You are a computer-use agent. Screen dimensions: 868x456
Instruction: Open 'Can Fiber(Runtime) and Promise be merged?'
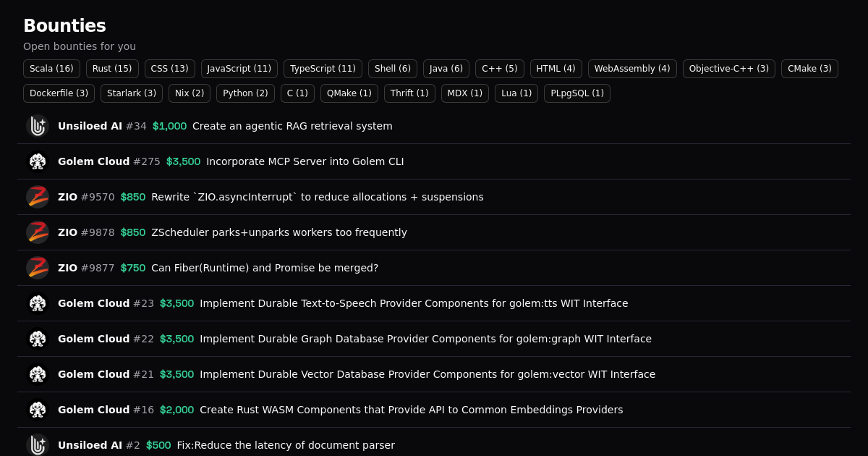[265, 268]
